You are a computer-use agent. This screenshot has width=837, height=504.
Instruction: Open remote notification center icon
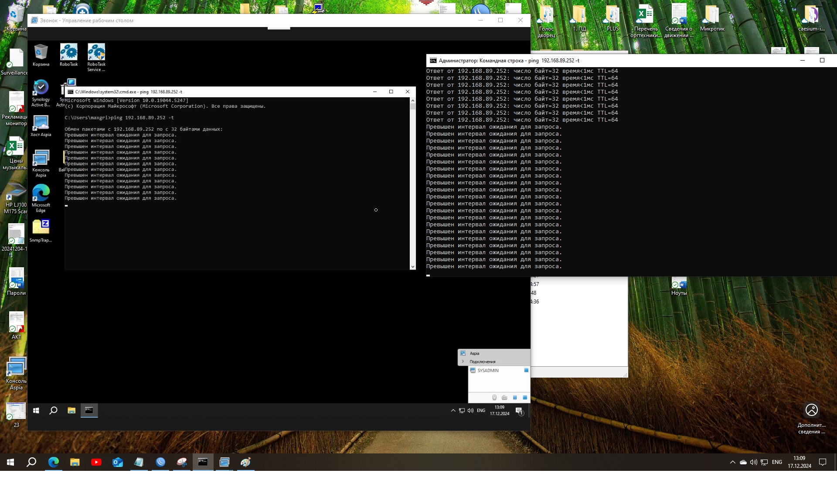[x=519, y=411]
